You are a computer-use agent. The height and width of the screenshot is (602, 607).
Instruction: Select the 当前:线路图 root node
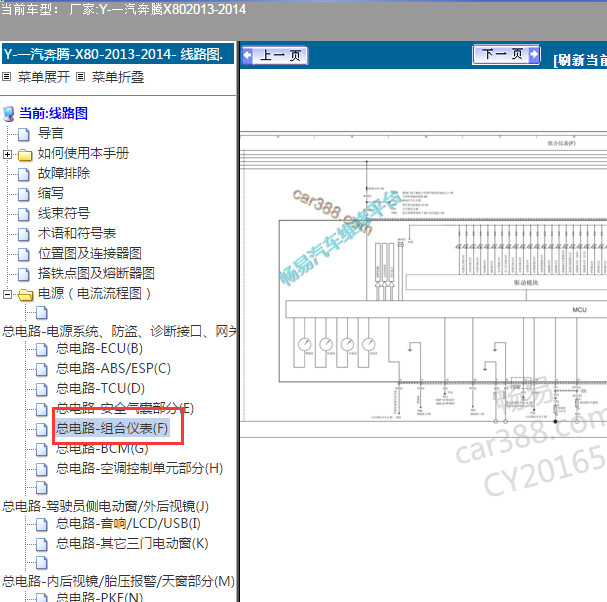[53, 113]
